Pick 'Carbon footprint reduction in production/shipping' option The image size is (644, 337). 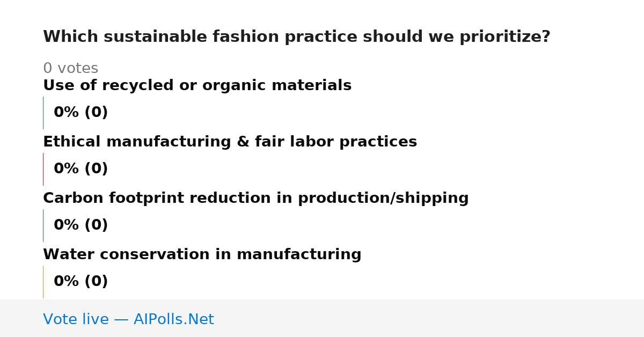click(x=256, y=198)
